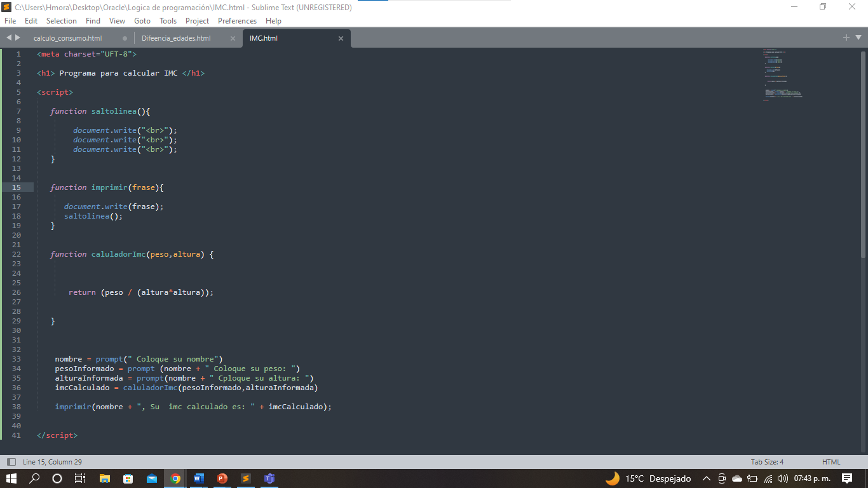Click the opening script tag
The image size is (868, 488).
[55, 92]
